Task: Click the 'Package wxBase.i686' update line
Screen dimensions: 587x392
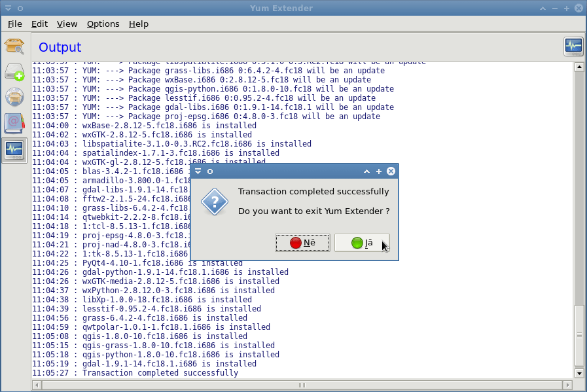Action: click(x=202, y=79)
